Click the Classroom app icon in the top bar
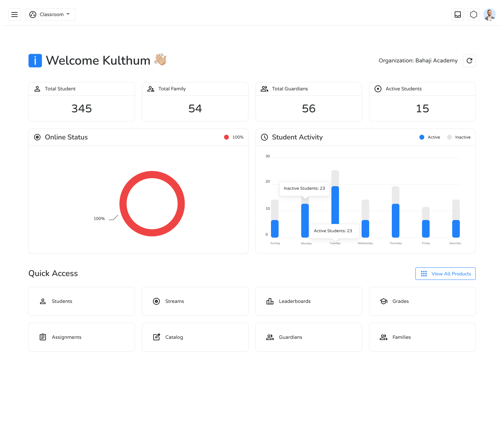The image size is (504, 444). tap(33, 15)
